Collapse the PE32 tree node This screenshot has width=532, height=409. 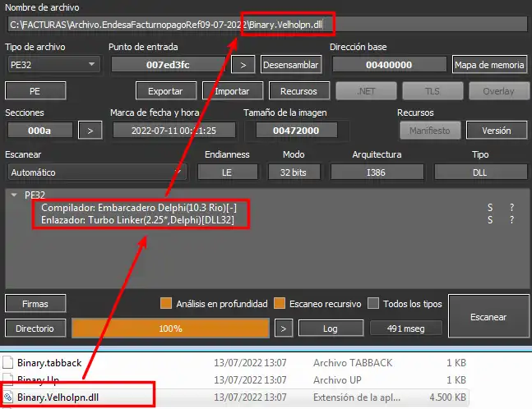14,195
